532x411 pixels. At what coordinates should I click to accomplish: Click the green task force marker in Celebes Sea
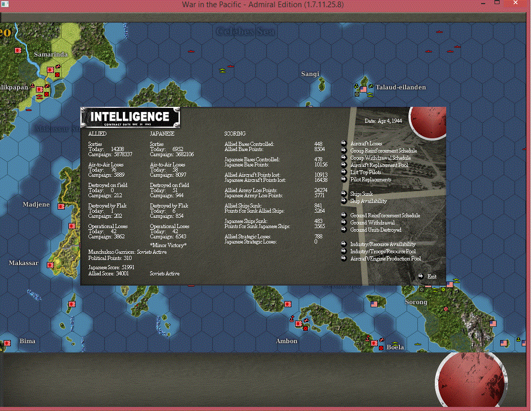pyautogui.click(x=223, y=70)
